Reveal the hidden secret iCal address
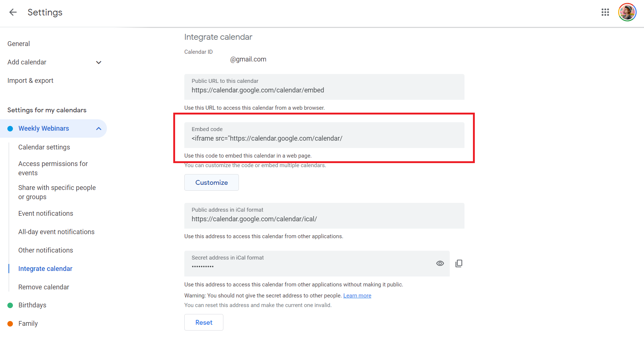The width and height of the screenshot is (644, 349). 440,263
